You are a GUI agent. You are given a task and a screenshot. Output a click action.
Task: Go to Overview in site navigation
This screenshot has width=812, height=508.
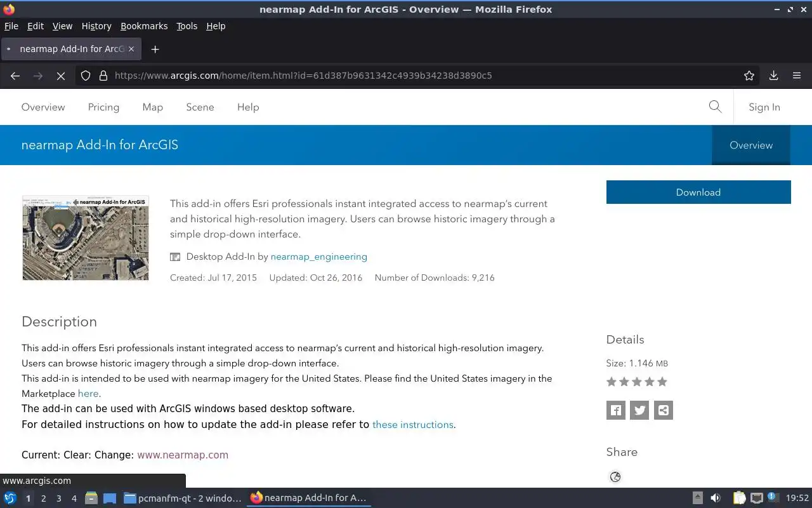[43, 107]
